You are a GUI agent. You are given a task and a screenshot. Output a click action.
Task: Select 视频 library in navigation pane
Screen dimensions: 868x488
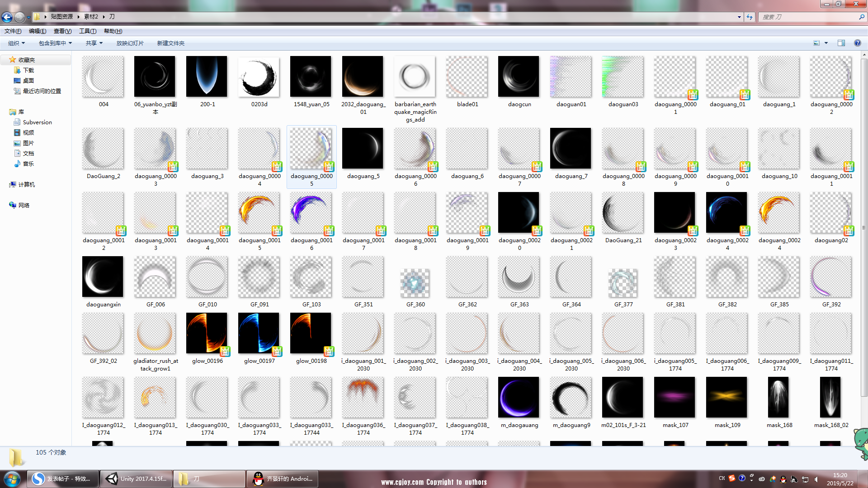[28, 132]
